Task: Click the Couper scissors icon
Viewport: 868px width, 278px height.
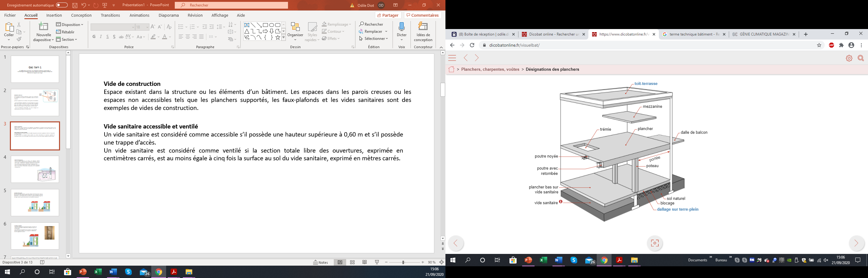Action: click(19, 25)
